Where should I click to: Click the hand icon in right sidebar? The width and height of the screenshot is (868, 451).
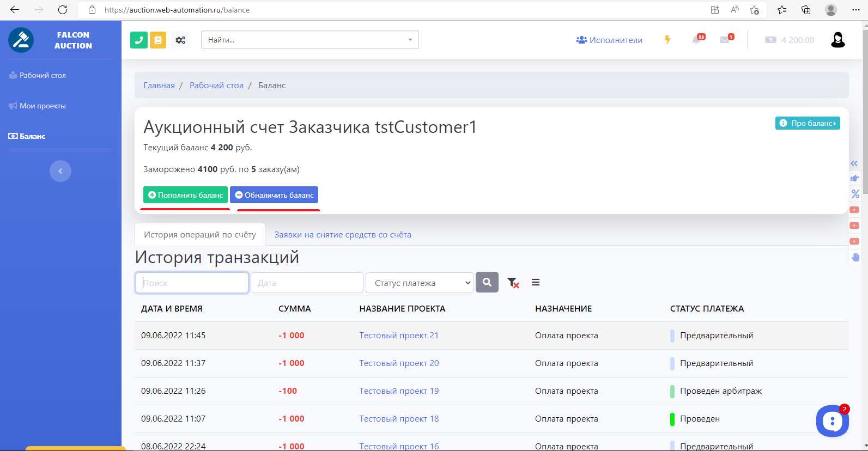click(x=855, y=257)
